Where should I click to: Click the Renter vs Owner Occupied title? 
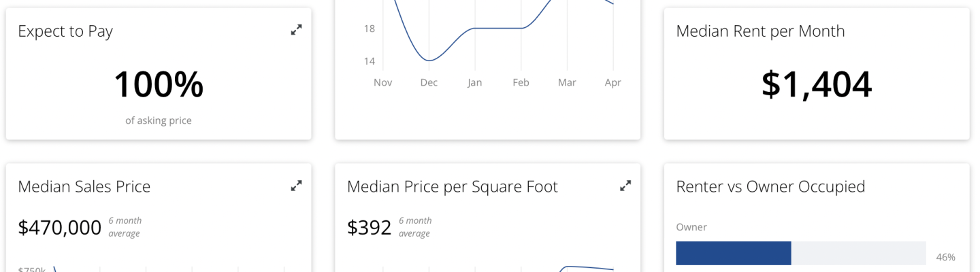click(x=770, y=186)
